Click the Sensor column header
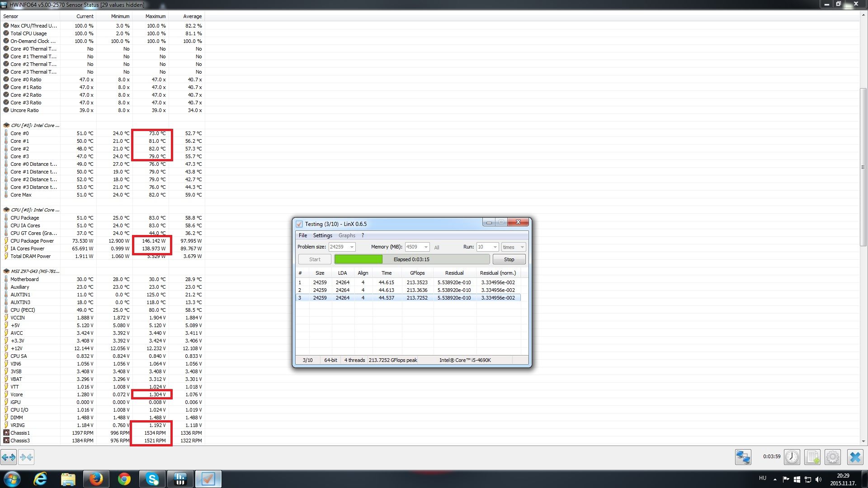Image resolution: width=868 pixels, height=488 pixels. click(x=31, y=16)
